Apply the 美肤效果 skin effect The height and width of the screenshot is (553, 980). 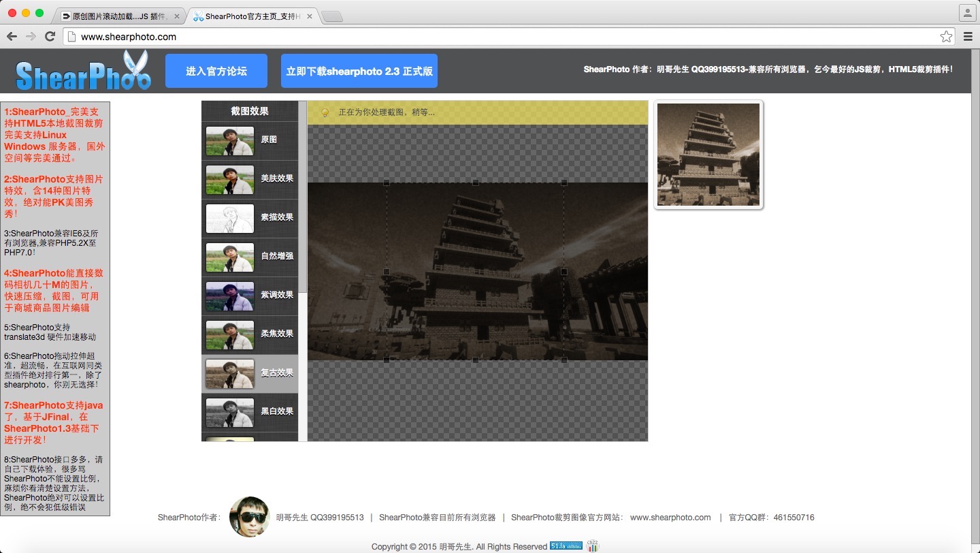point(250,179)
